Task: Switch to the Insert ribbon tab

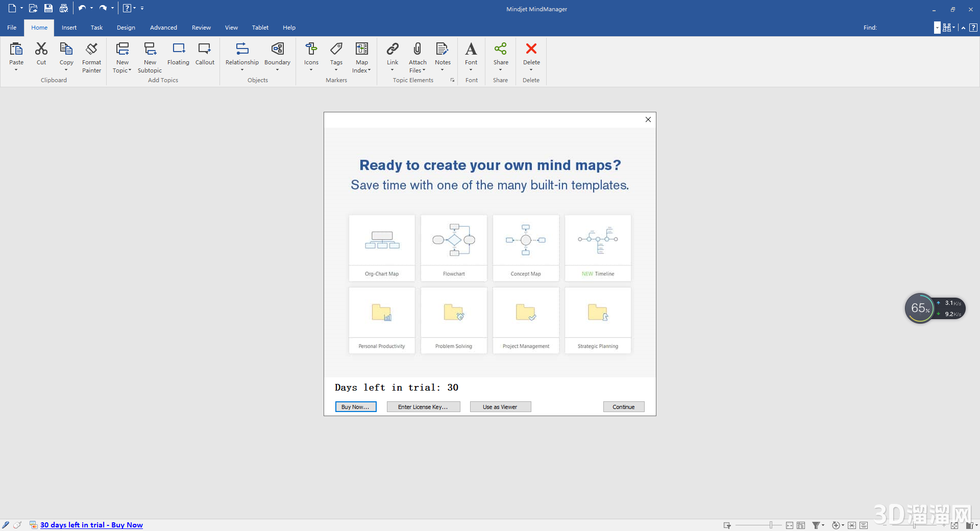Action: coord(69,28)
